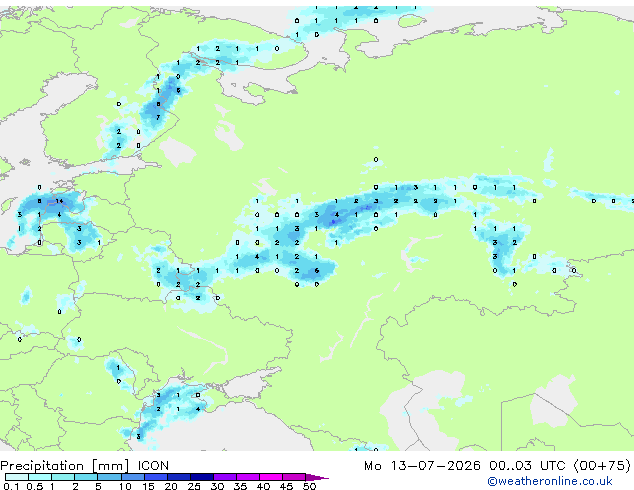Pick the 40–45 mm magenta legend swatch

coord(271,477)
